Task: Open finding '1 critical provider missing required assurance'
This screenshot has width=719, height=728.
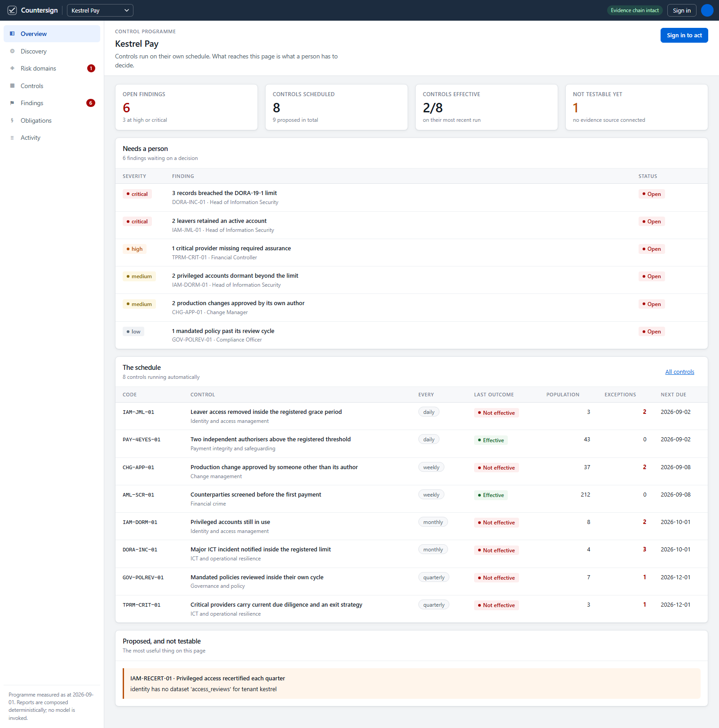Action: [x=231, y=248]
